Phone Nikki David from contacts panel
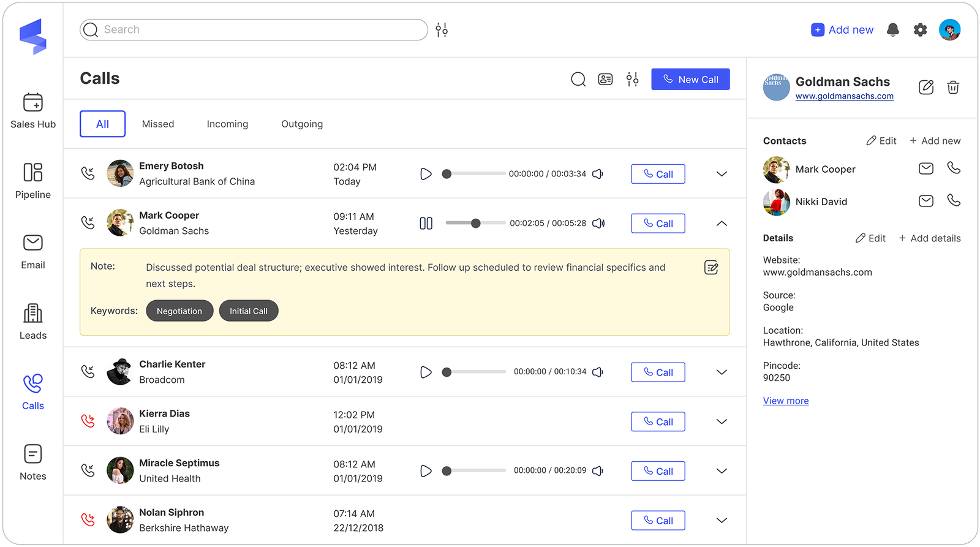The height and width of the screenshot is (547, 980). click(954, 201)
